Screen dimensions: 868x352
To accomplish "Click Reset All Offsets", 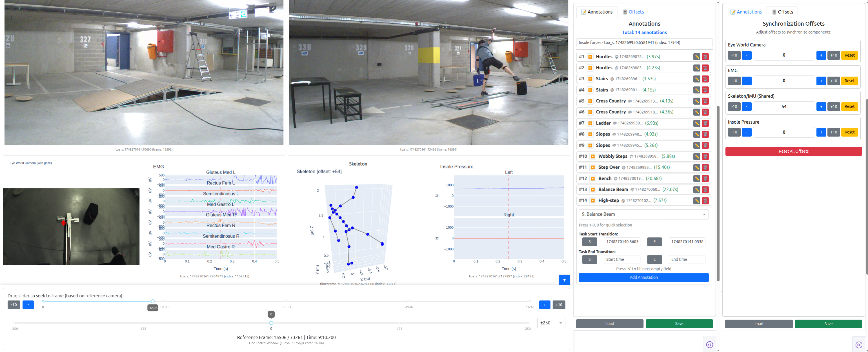I will click(x=793, y=151).
